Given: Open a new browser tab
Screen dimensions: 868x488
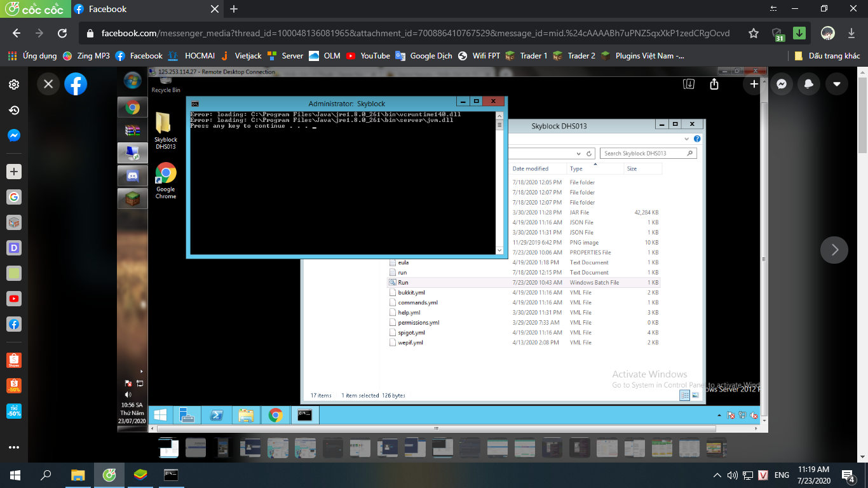Looking at the screenshot, I should (x=234, y=9).
